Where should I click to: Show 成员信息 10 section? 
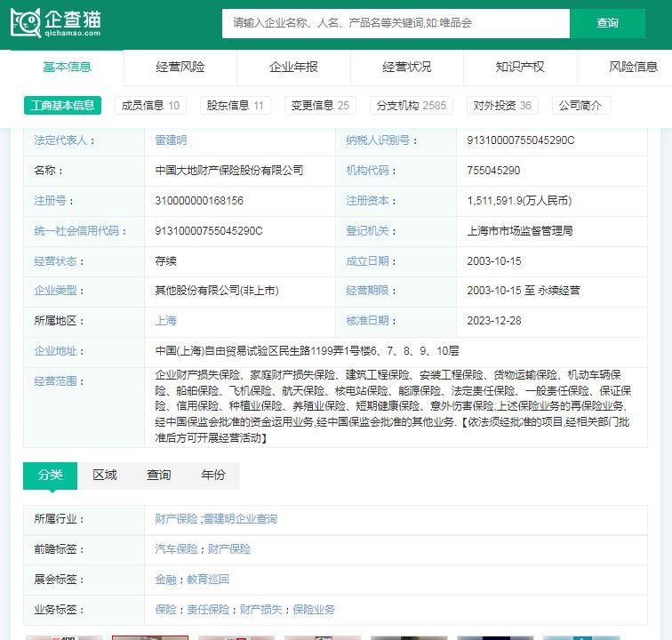click(x=150, y=106)
